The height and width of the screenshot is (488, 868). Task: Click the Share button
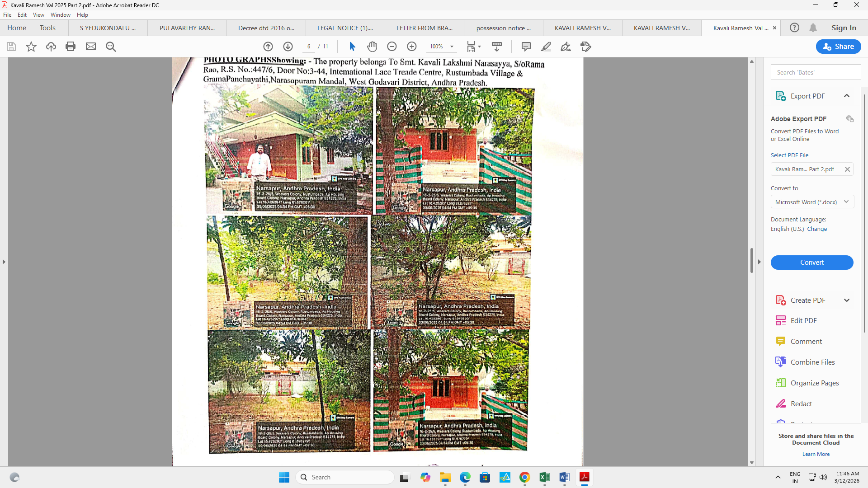(838, 47)
